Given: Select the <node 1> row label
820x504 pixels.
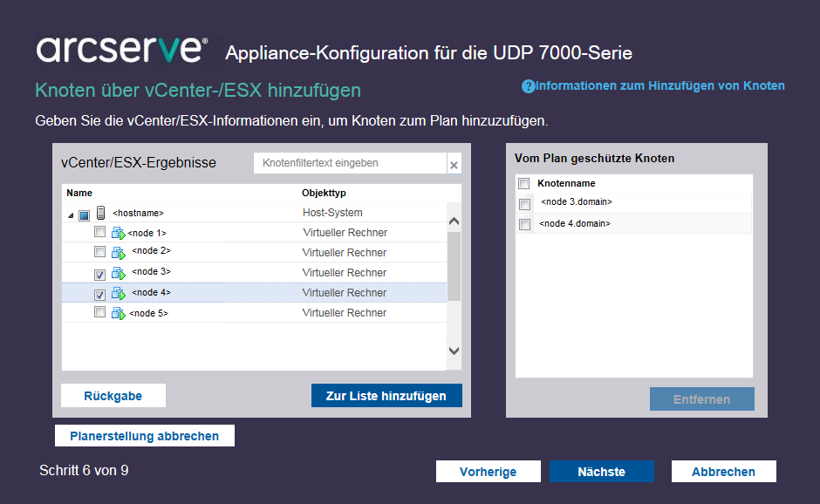Looking at the screenshot, I should click(147, 233).
